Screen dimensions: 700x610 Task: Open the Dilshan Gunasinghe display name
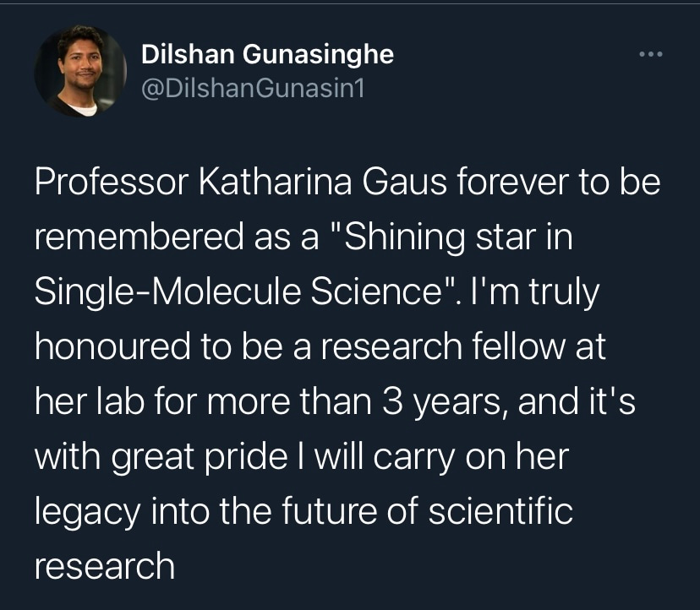pyautogui.click(x=267, y=55)
